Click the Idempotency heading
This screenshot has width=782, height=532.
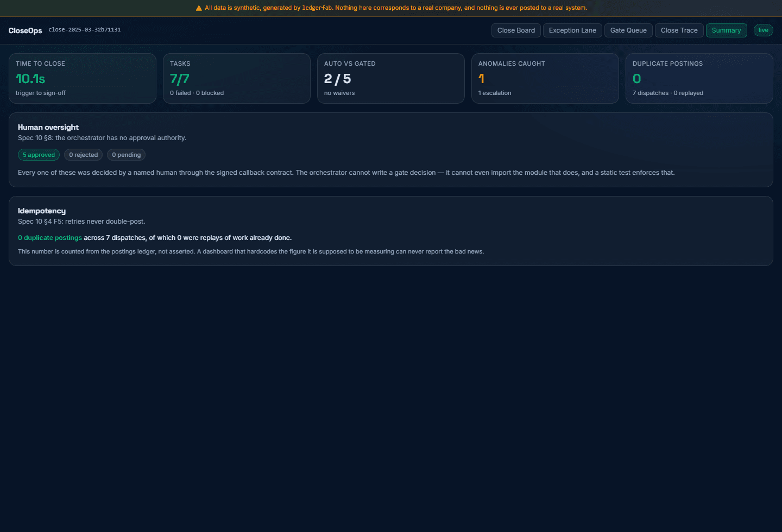[42, 211]
